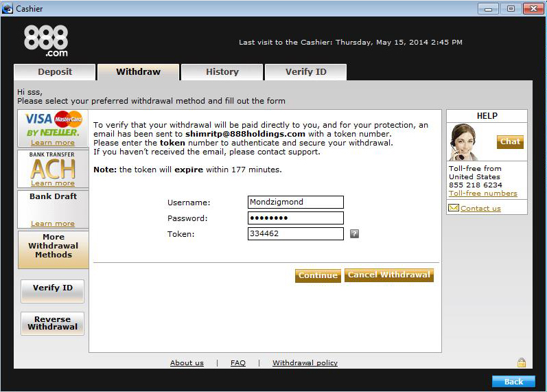
Task: Minimize the Cashier window
Action: (x=488, y=9)
